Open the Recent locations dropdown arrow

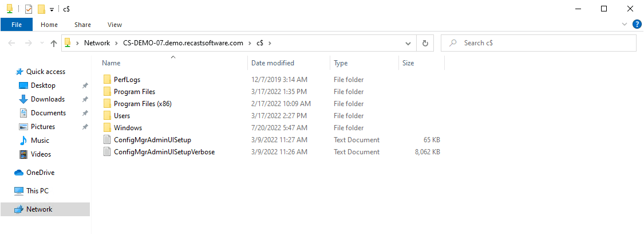coord(42,43)
